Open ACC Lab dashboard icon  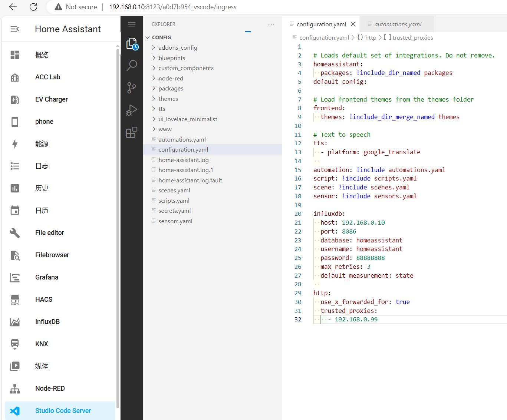tap(15, 77)
